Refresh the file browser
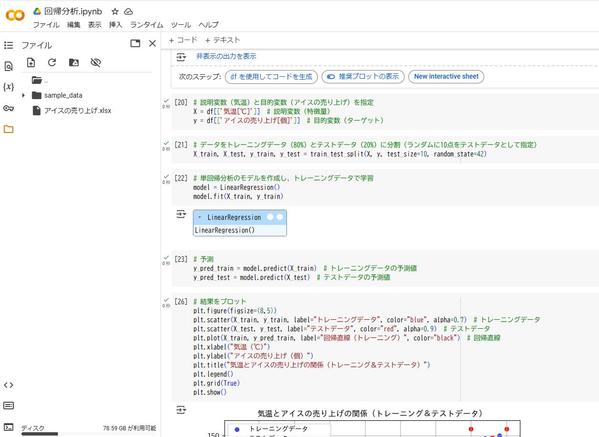599x437 pixels. click(52, 62)
